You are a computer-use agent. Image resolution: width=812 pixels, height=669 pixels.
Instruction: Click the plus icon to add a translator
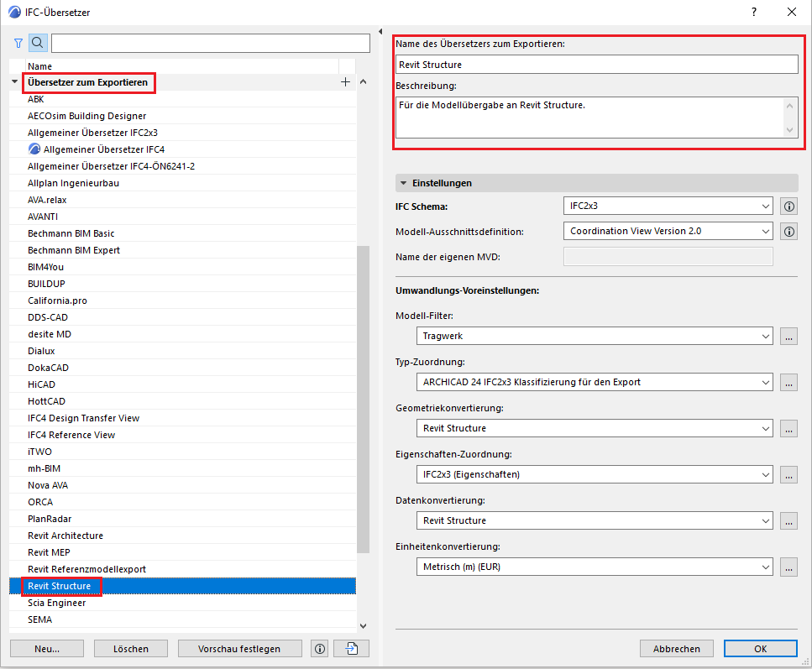345,82
